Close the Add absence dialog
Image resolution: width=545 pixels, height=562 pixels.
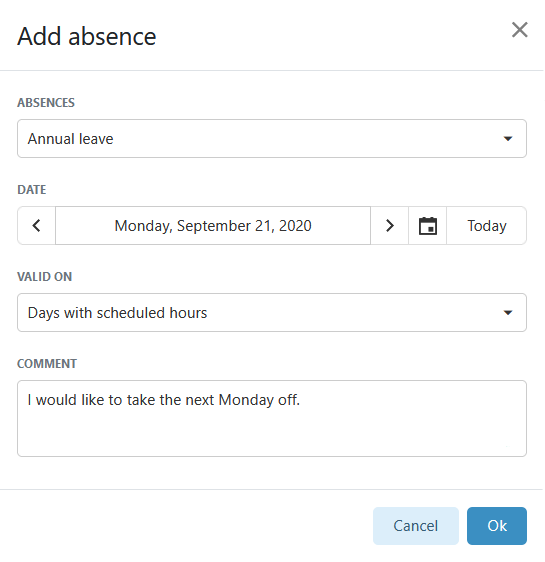(519, 30)
